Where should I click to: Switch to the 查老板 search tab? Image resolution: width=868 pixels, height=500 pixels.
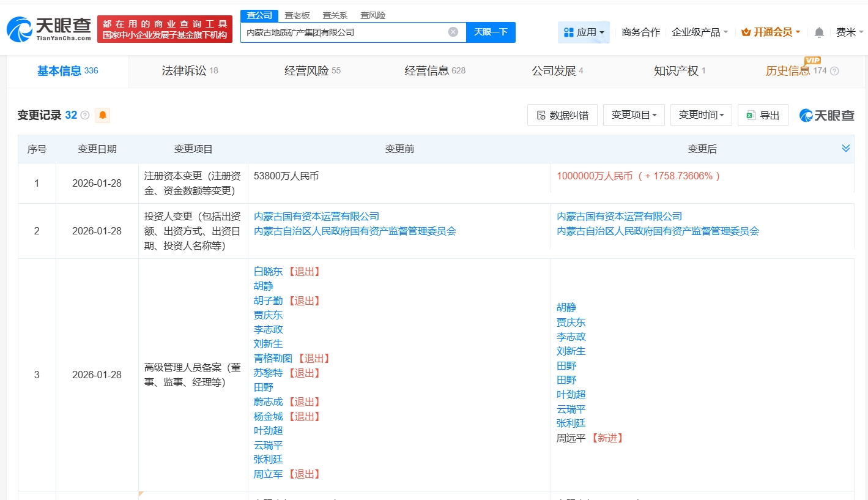[x=297, y=15]
